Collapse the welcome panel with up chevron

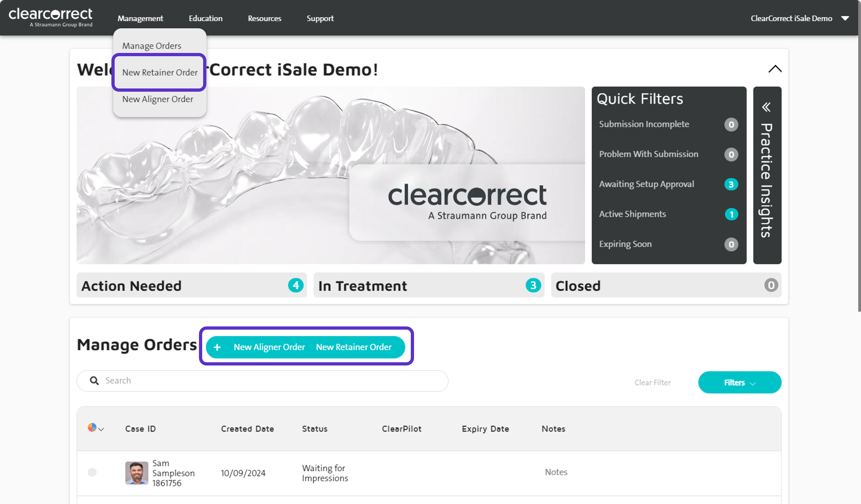(x=774, y=69)
